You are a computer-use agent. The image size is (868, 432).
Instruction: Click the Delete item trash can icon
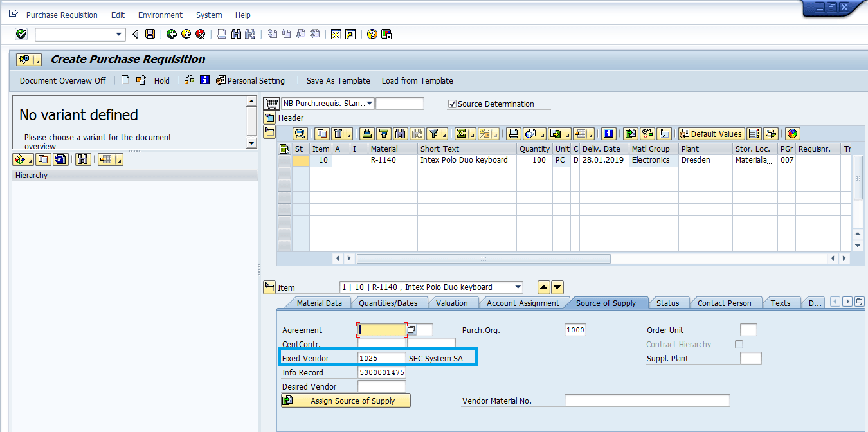[339, 134]
